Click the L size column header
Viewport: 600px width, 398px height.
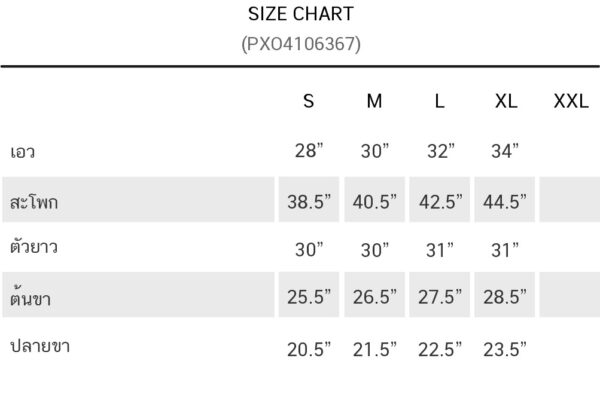[440, 101]
